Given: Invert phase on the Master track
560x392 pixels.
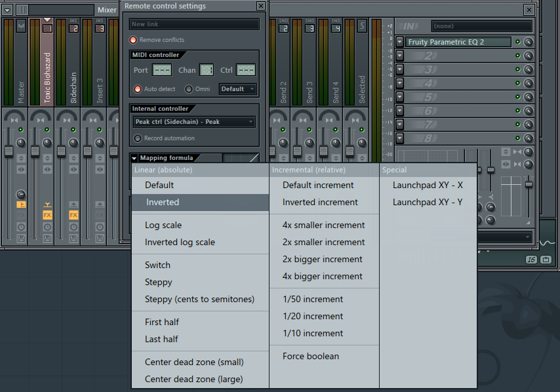Looking at the screenshot, I should click(x=21, y=158).
